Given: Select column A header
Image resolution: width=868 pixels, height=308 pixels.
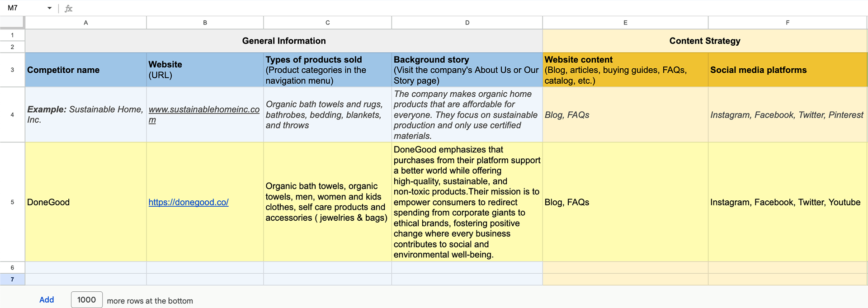Looking at the screenshot, I should (x=86, y=23).
